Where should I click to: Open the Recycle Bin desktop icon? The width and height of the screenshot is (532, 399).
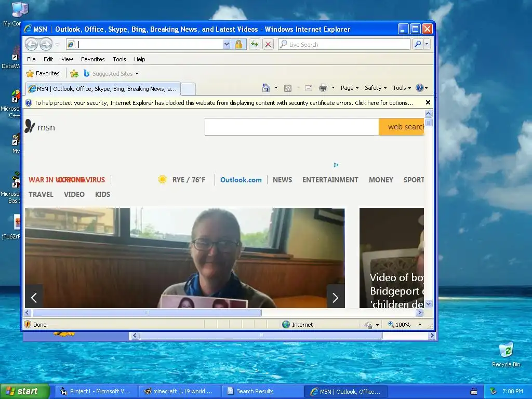click(506, 355)
